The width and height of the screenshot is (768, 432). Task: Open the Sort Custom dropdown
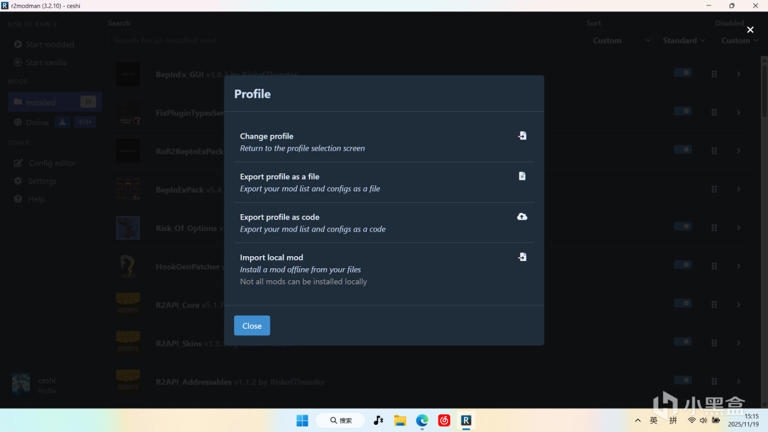621,41
